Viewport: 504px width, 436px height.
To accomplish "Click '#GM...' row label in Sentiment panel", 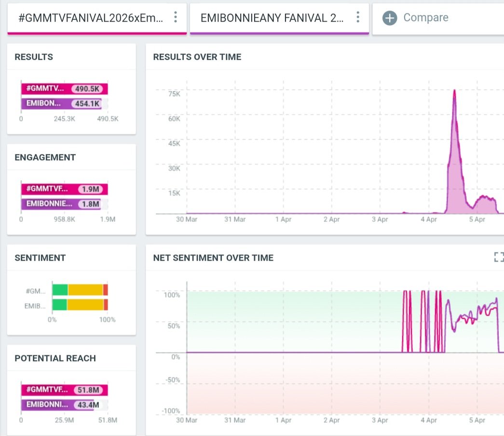I will [x=36, y=291].
